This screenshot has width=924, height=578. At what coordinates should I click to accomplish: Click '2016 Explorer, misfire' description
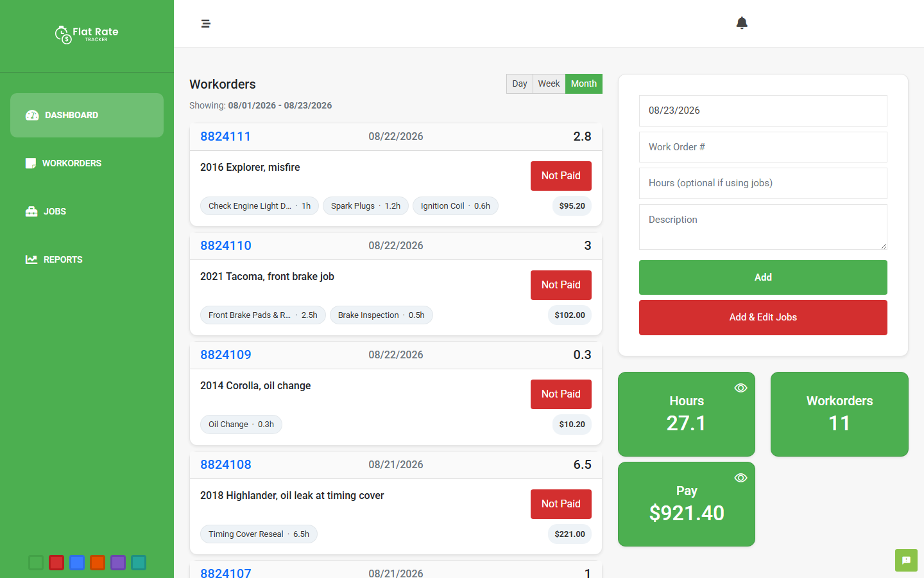250,168
